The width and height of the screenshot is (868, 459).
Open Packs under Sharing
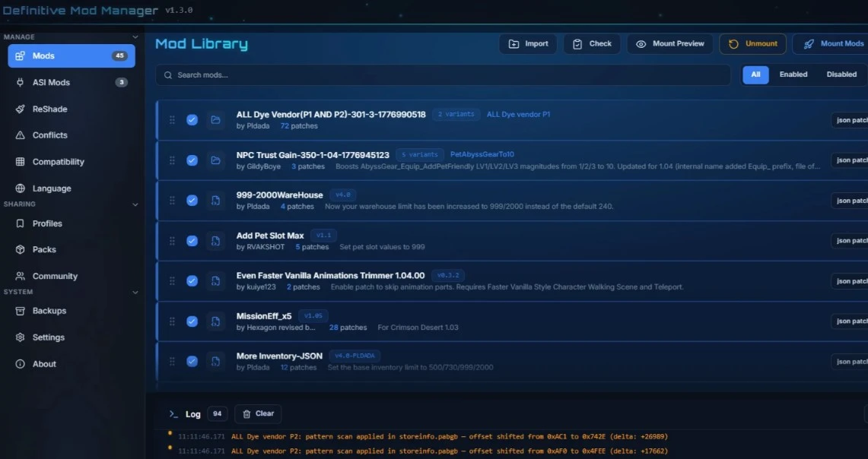tap(72, 249)
